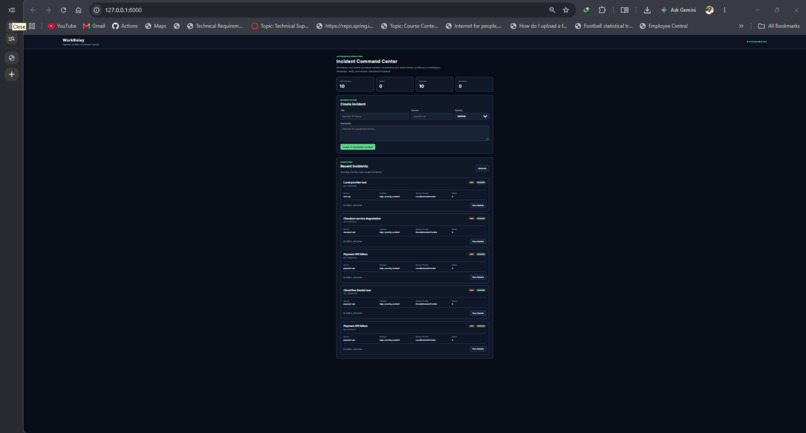806x433 pixels.
Task: Open the Cloud Run Gemini test incident title
Action: [x=357, y=290]
